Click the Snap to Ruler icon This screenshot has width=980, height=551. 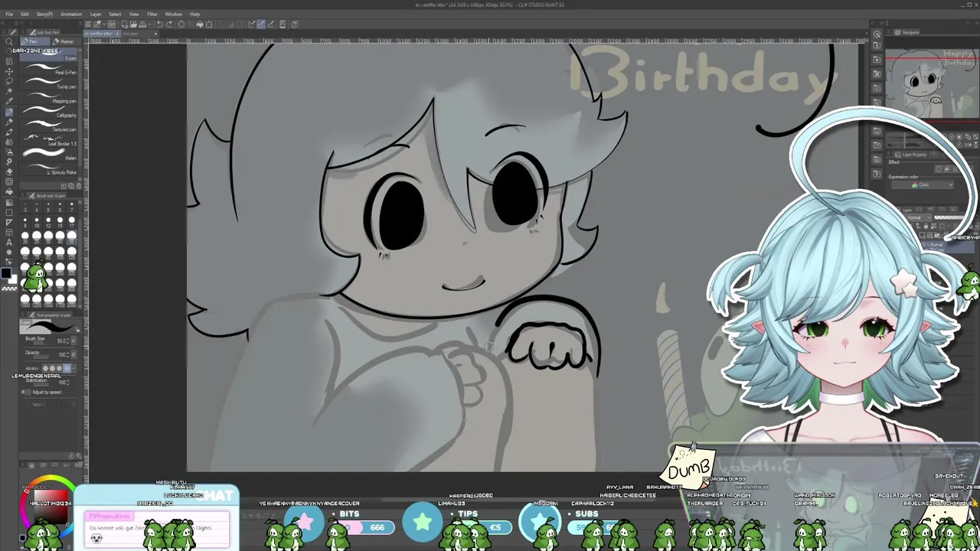pyautogui.click(x=252, y=24)
